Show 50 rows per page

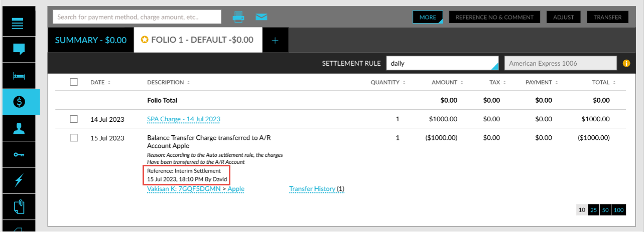tap(605, 210)
